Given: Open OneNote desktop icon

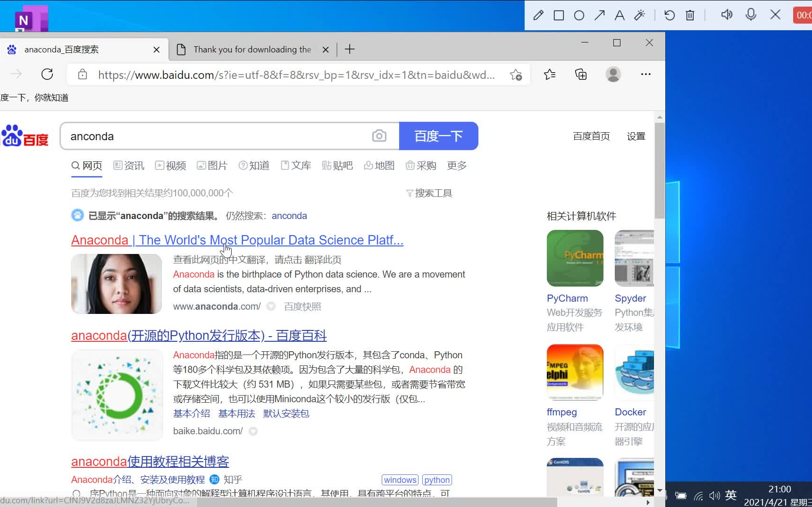Looking at the screenshot, I should [31, 18].
